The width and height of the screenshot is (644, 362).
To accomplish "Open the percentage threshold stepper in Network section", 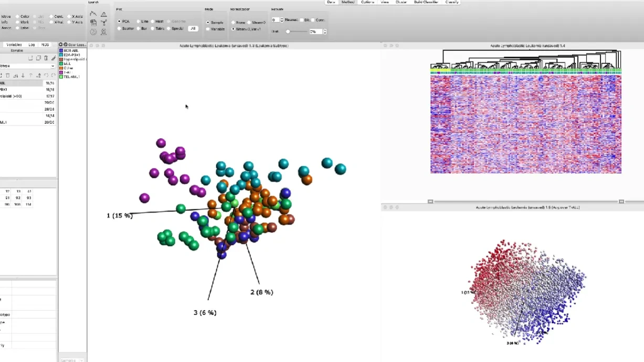I will (x=325, y=31).
